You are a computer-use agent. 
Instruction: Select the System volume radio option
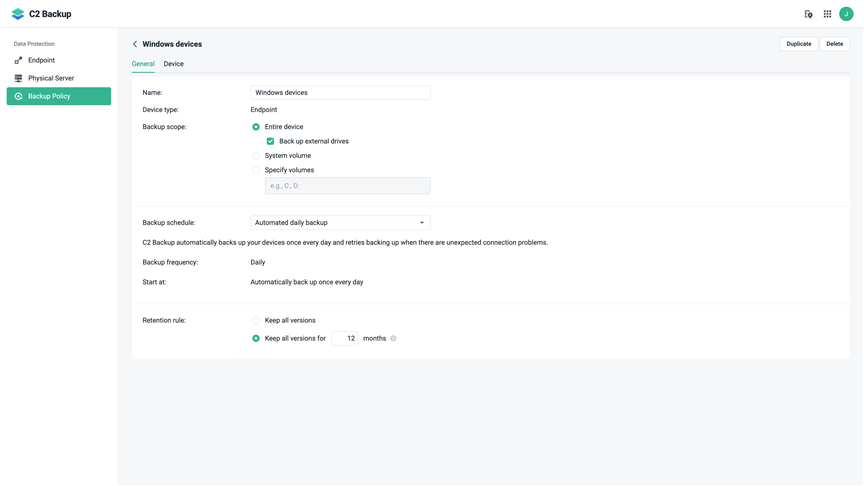tap(256, 155)
